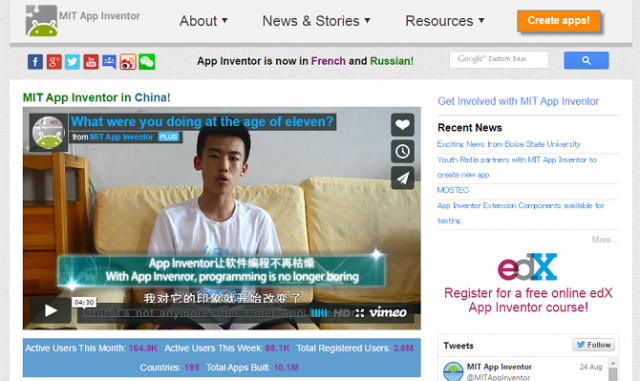Click the tweet author avatar
Screen dimensions: 640x381
(453, 371)
